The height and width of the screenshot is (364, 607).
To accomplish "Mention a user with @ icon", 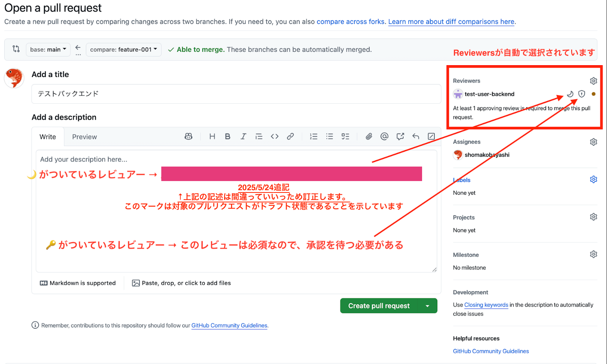I will 384,136.
